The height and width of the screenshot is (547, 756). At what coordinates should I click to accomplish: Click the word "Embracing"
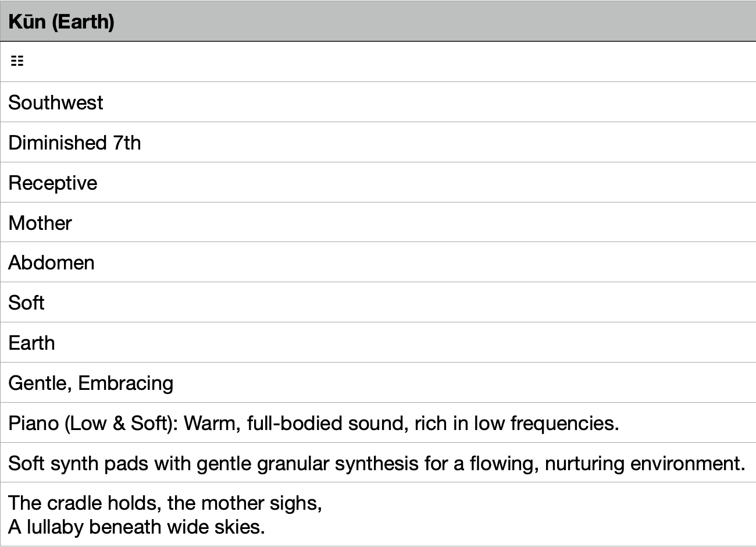126,383
